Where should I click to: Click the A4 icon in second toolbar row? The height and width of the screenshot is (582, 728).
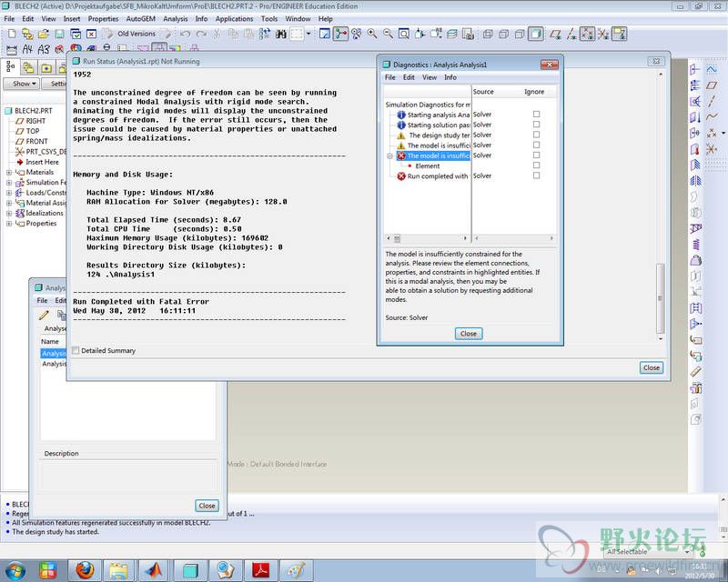pyautogui.click(x=28, y=49)
